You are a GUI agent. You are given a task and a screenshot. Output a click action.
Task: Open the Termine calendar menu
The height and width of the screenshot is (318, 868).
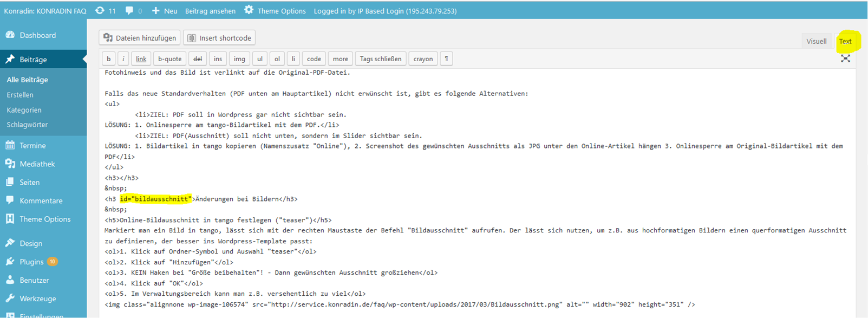tap(32, 145)
